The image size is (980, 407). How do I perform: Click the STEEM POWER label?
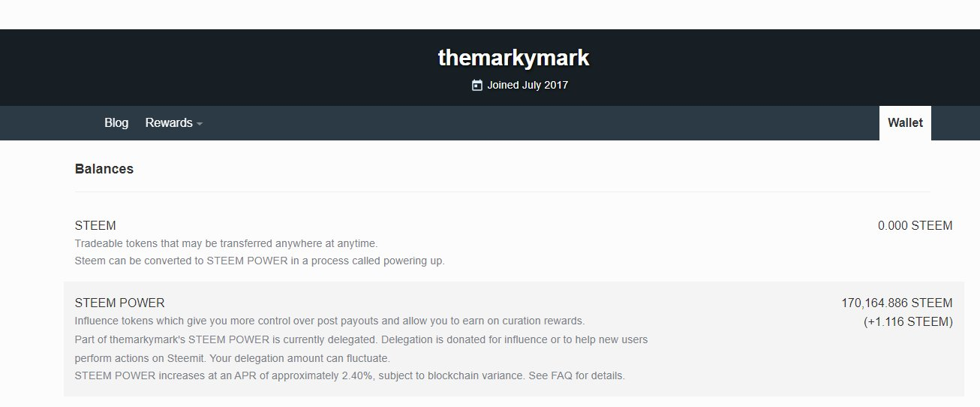click(119, 303)
